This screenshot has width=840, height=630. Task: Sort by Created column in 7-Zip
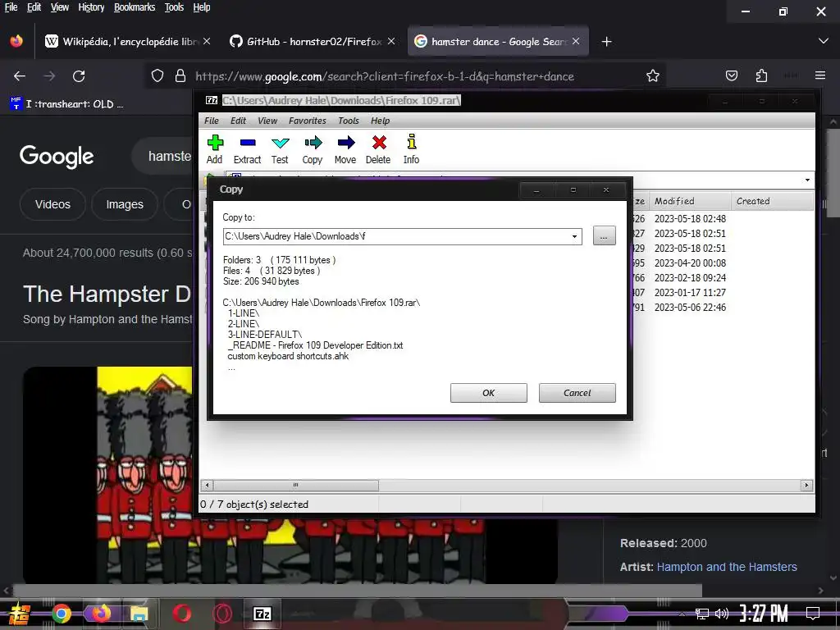coord(772,201)
